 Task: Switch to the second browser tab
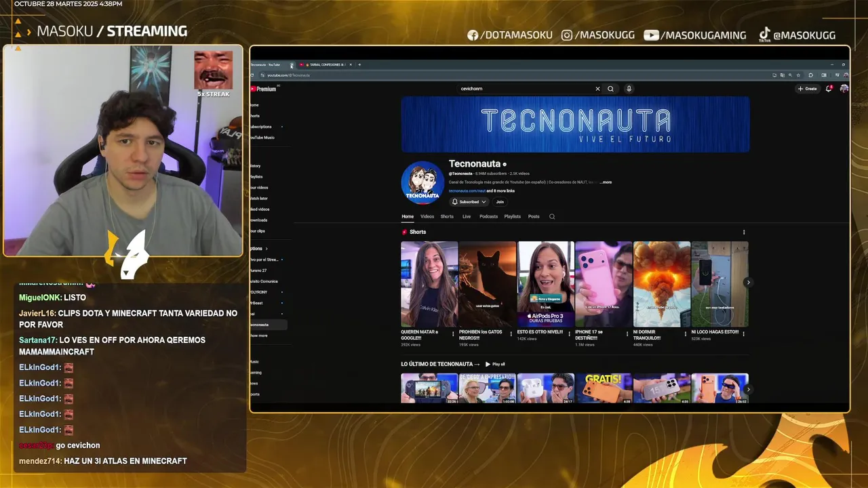(325, 65)
